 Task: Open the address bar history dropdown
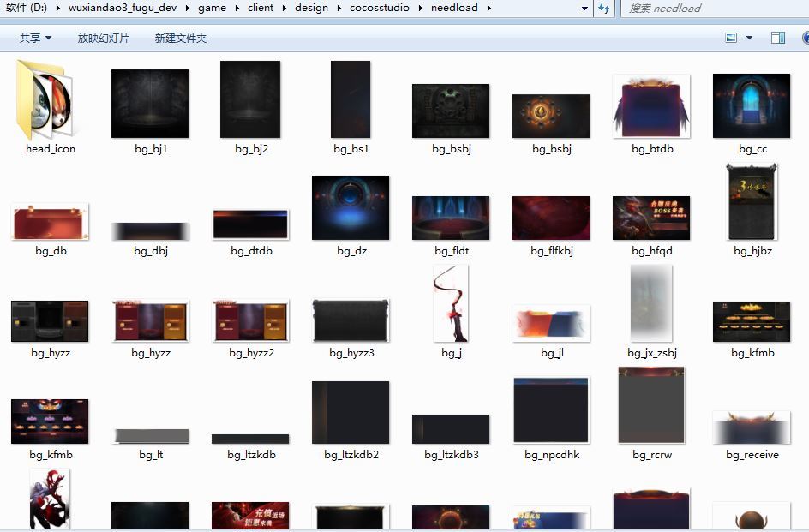point(585,8)
